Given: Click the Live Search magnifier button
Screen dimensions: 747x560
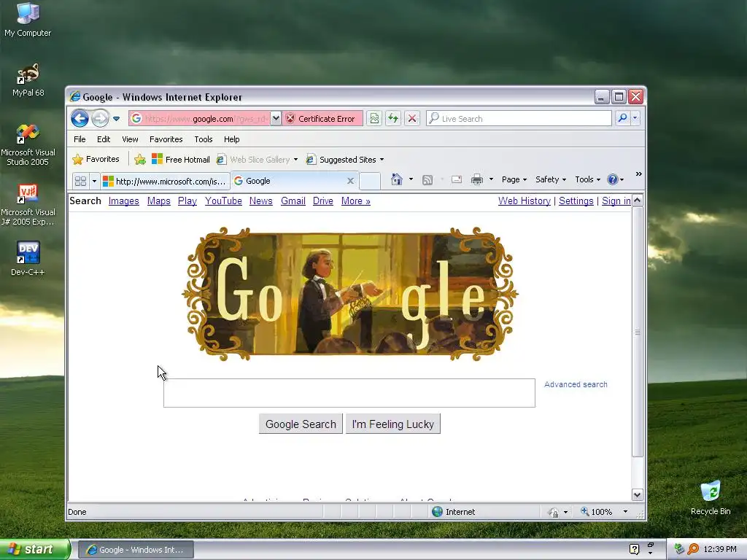Looking at the screenshot, I should [622, 118].
